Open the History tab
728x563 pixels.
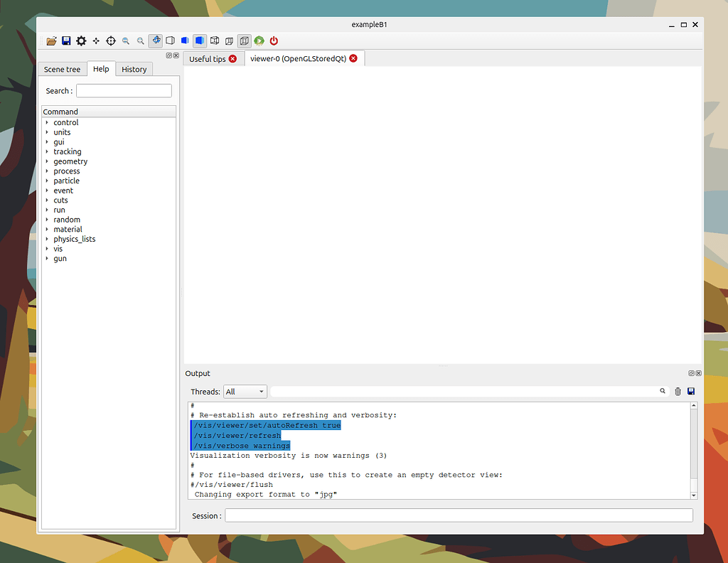(x=134, y=69)
